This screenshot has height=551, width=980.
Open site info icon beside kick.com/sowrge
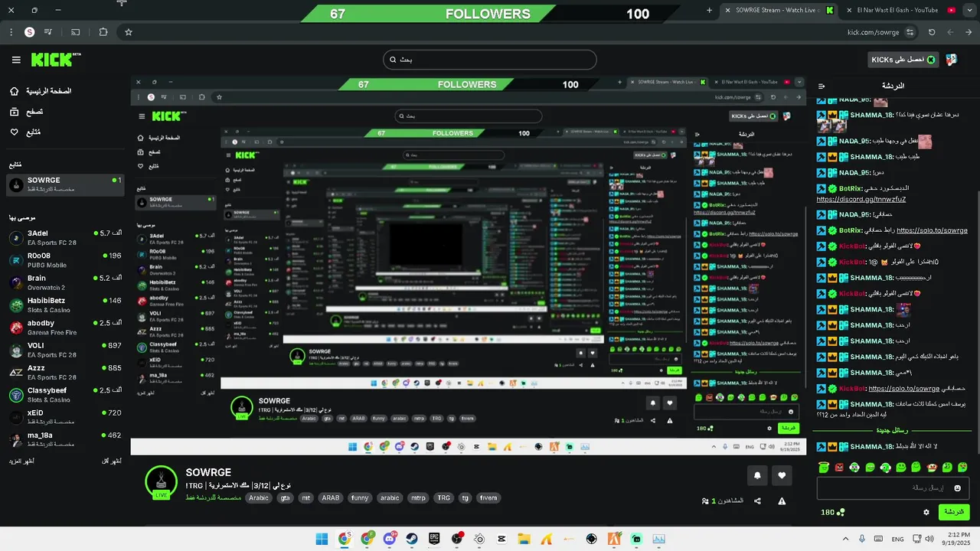coord(910,32)
